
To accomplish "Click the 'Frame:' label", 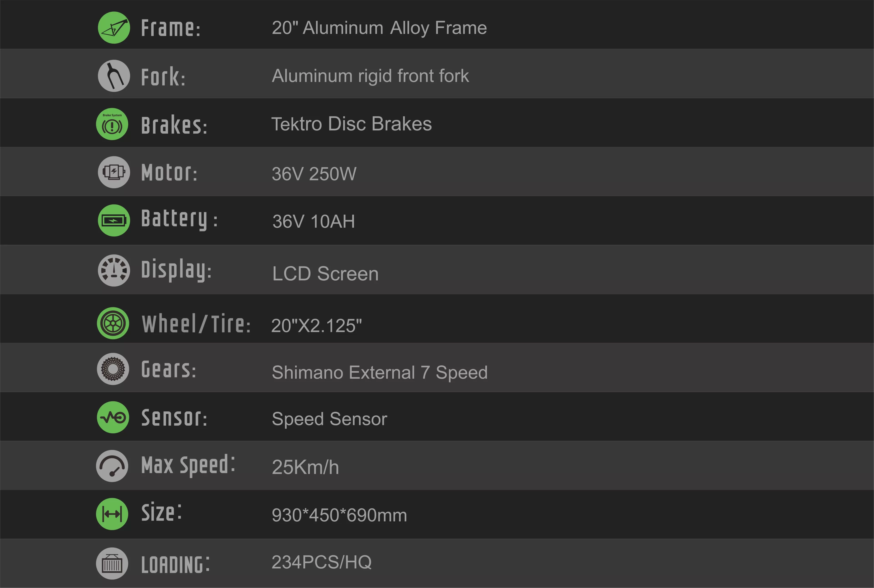I will pyautogui.click(x=171, y=28).
